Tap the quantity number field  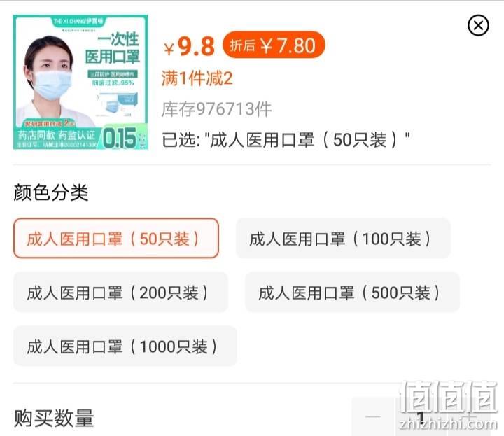[x=421, y=416]
